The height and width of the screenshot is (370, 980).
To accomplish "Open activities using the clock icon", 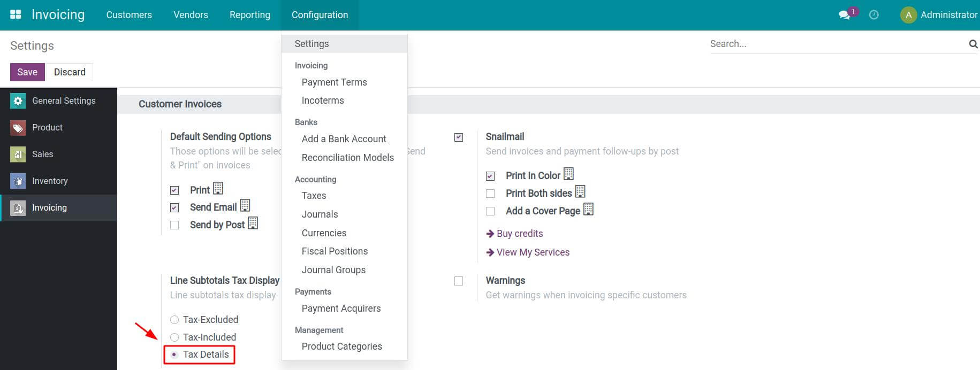I will pyautogui.click(x=874, y=15).
